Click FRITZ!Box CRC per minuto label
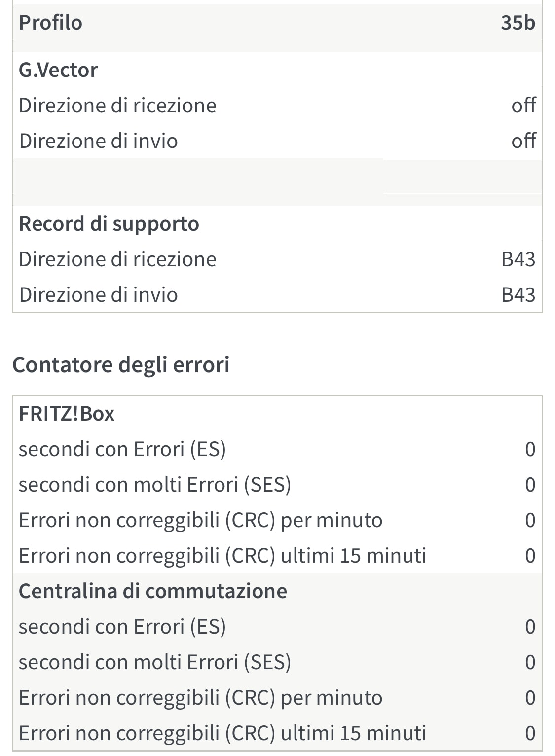The image size is (555, 756). tap(200, 520)
